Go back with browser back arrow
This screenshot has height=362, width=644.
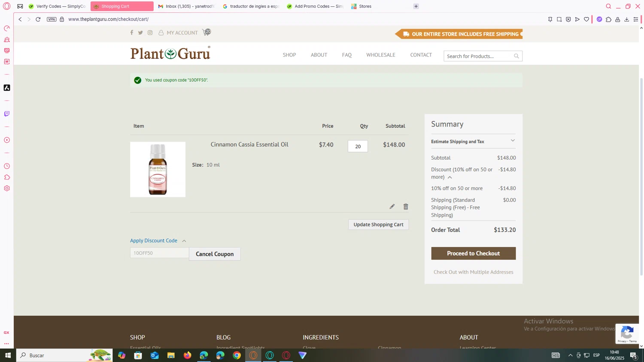[20, 19]
